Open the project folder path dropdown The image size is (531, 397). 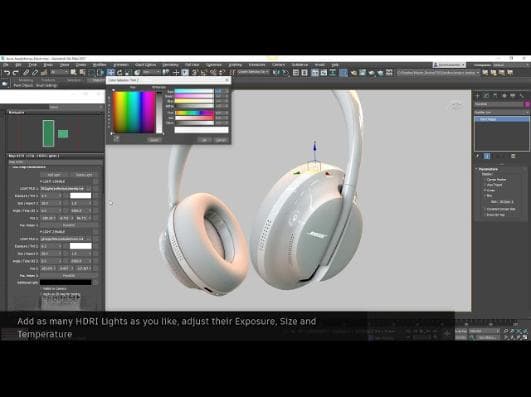coord(439,72)
